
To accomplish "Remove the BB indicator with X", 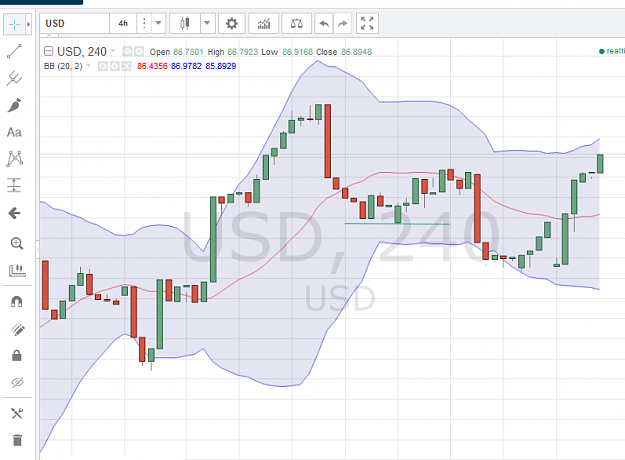I will point(126,66).
